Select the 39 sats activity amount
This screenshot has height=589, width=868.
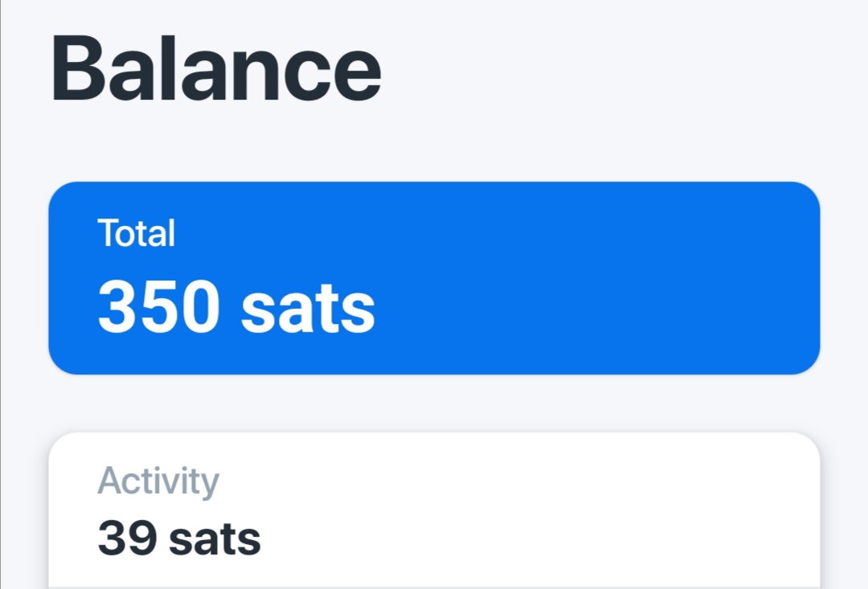pyautogui.click(x=178, y=538)
